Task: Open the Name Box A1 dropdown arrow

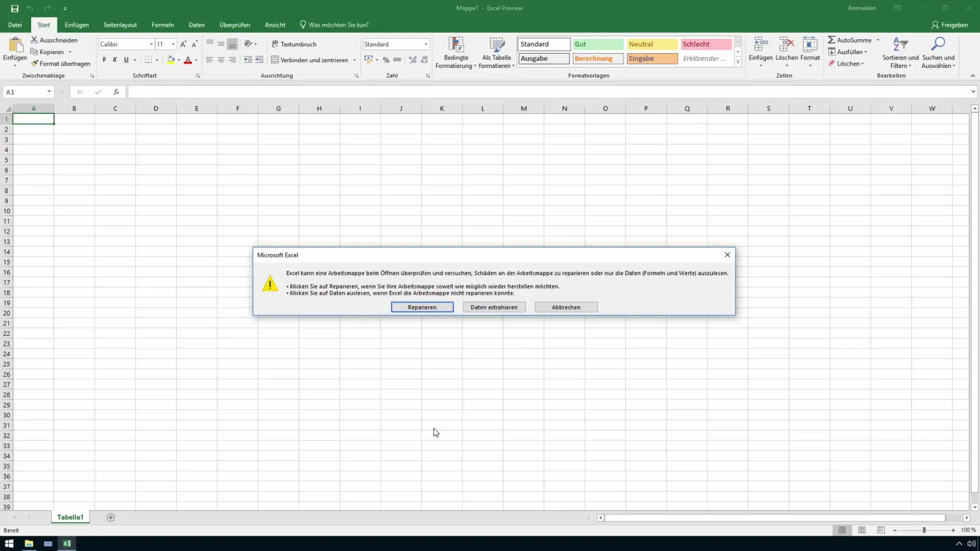Action: 49,92
